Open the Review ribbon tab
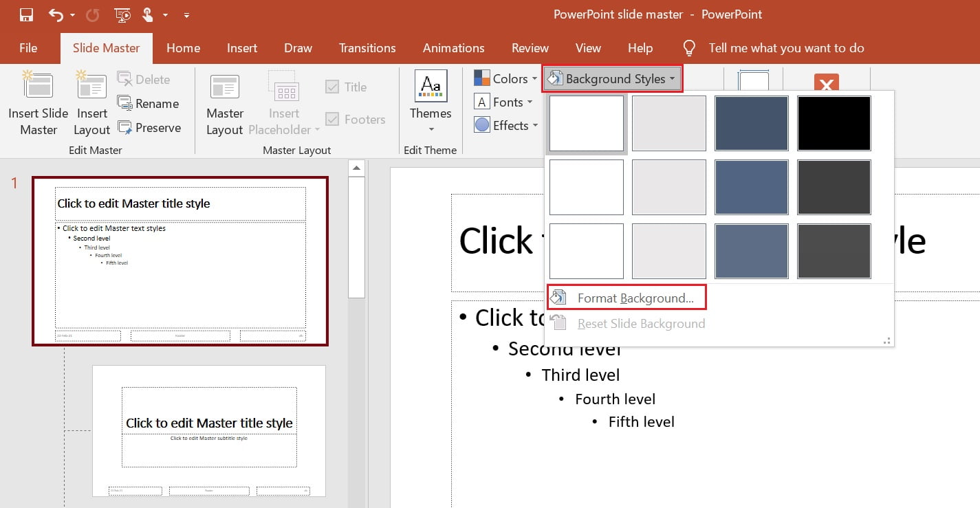 [530, 48]
